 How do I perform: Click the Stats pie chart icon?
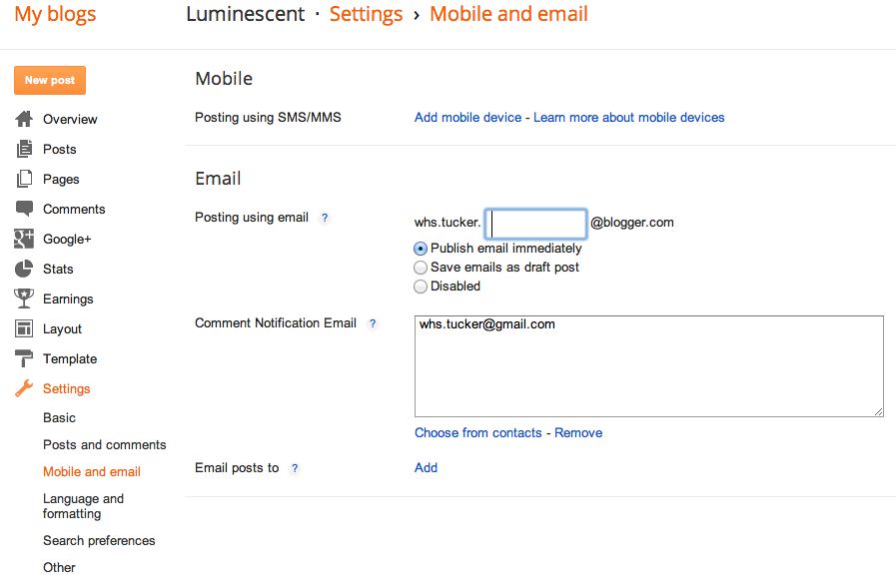click(x=24, y=269)
